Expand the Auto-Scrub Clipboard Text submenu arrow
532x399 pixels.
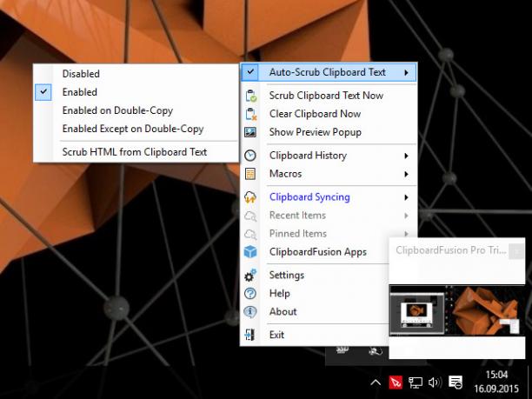click(x=406, y=72)
